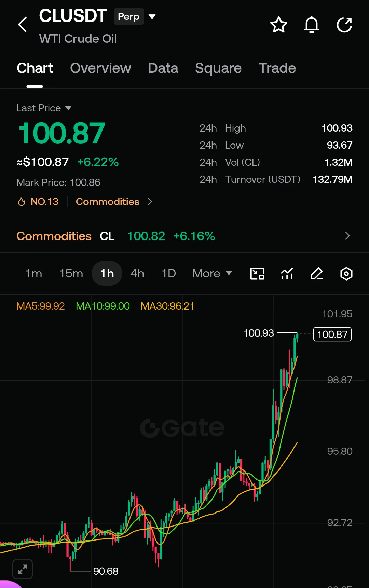Viewport: 369px width, 588px height.
Task: Tap the Mark Price: 100.86 text
Action: (x=58, y=182)
